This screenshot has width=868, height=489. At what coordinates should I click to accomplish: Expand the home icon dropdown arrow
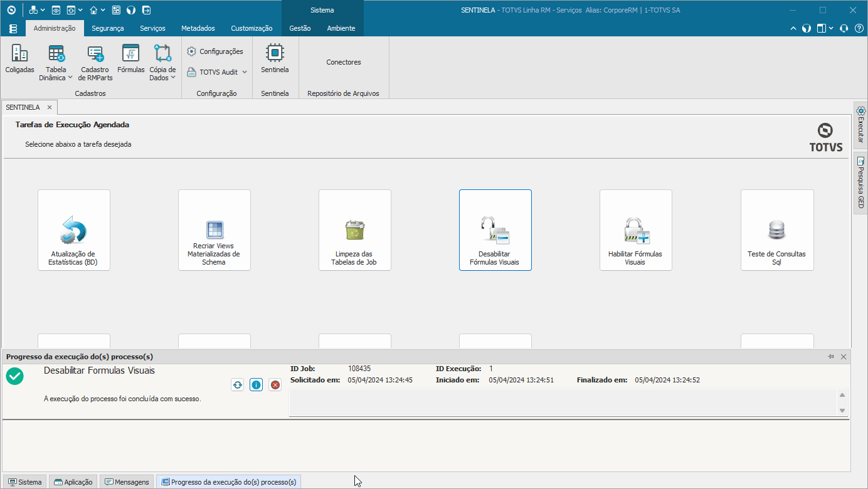tap(103, 10)
